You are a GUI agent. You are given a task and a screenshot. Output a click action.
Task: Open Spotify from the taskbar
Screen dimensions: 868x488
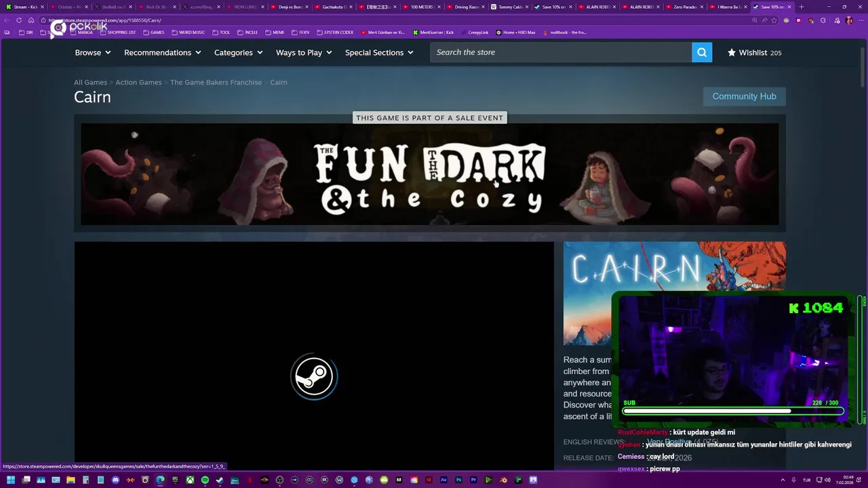(x=205, y=480)
